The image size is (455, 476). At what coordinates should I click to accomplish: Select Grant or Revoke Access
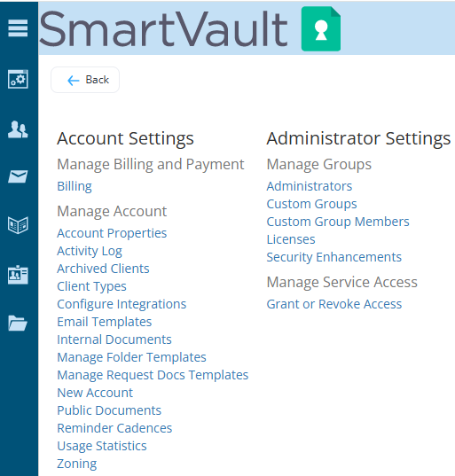[x=334, y=304]
